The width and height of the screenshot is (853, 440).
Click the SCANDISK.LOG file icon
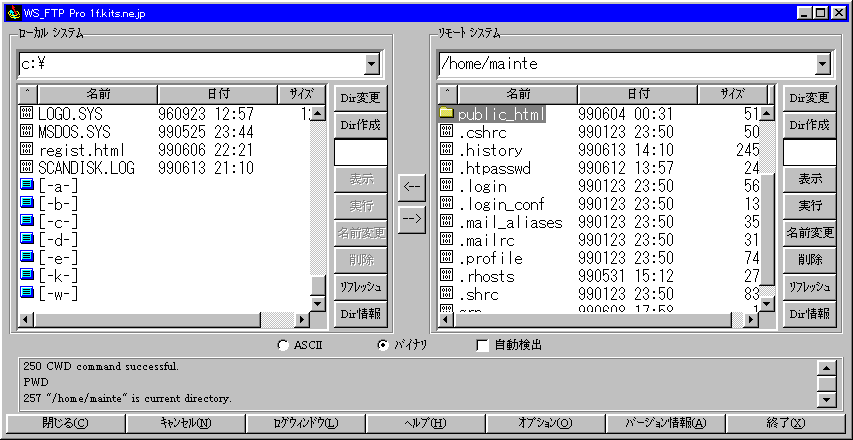tap(26, 168)
